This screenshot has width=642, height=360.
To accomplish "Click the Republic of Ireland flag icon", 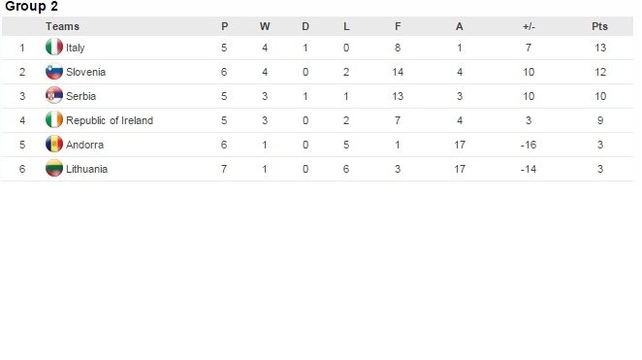I will [54, 120].
